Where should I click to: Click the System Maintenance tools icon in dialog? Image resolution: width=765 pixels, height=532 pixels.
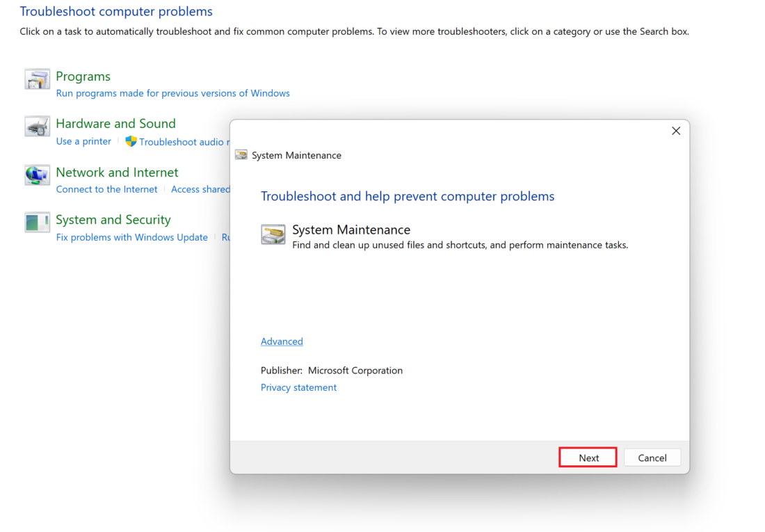click(x=273, y=234)
